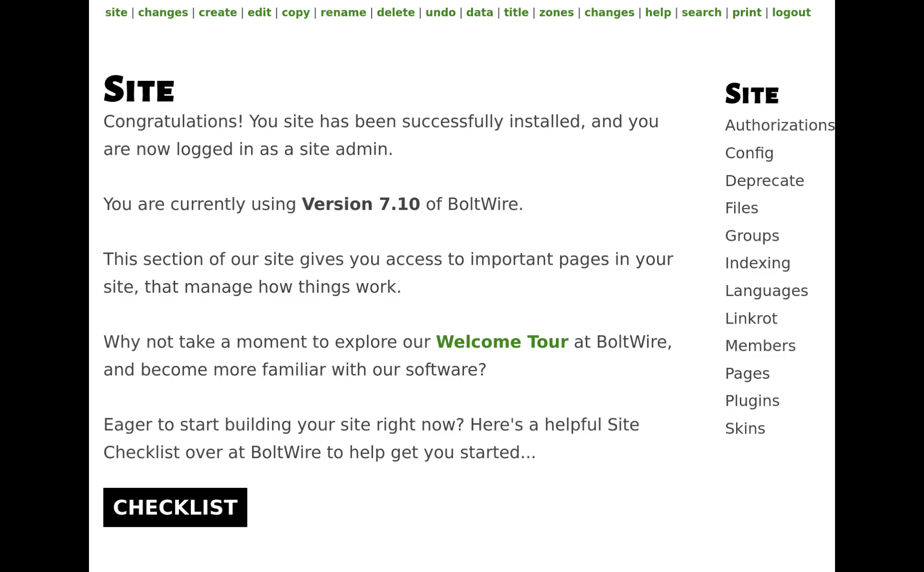Open the Linkrot sidebar page

(x=751, y=318)
